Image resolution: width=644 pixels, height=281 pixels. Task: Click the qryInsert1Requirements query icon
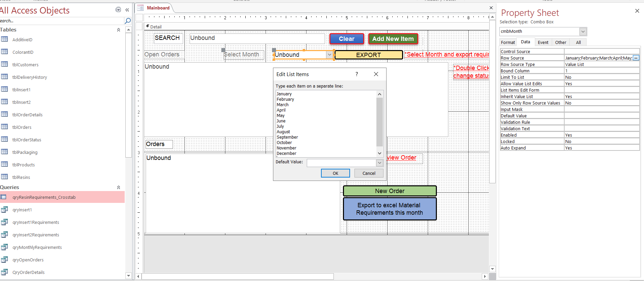pyautogui.click(x=4, y=222)
